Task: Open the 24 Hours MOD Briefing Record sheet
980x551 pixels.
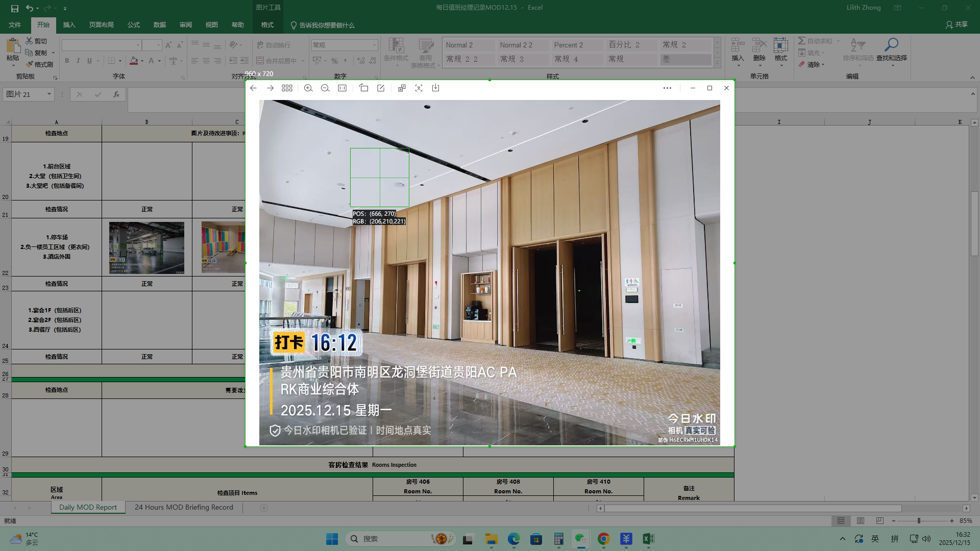Action: 184,508
